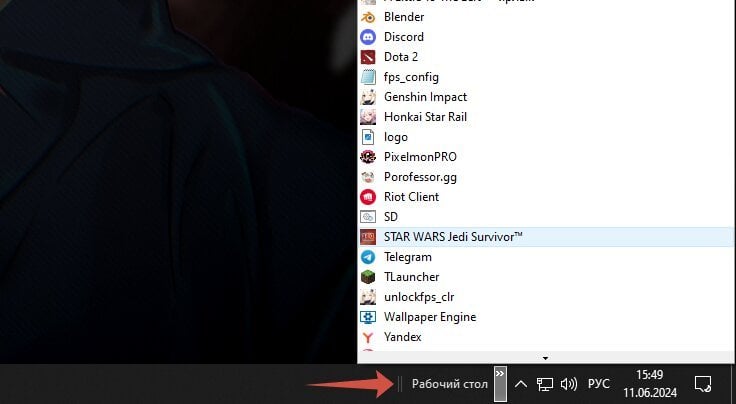This screenshot has width=736, height=404.
Task: Click the TLauncher grass block icon
Action: point(368,277)
